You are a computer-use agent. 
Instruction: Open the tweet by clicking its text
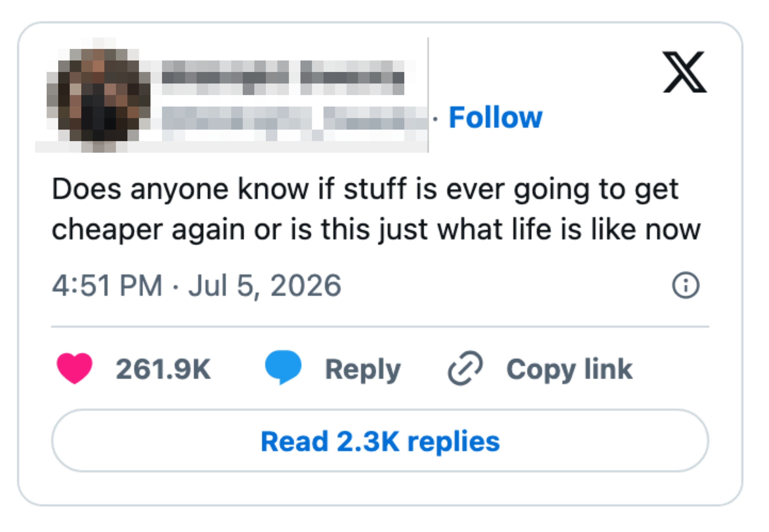click(376, 209)
